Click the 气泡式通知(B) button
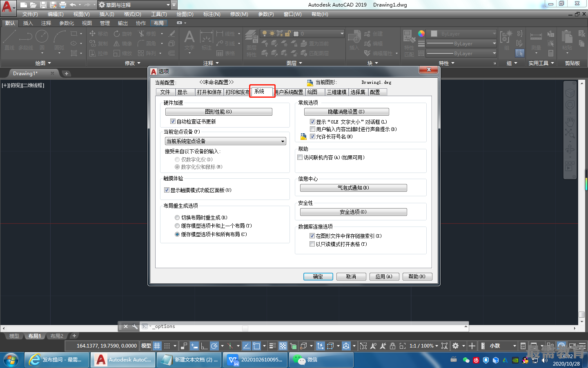The height and width of the screenshot is (368, 588). coord(353,188)
